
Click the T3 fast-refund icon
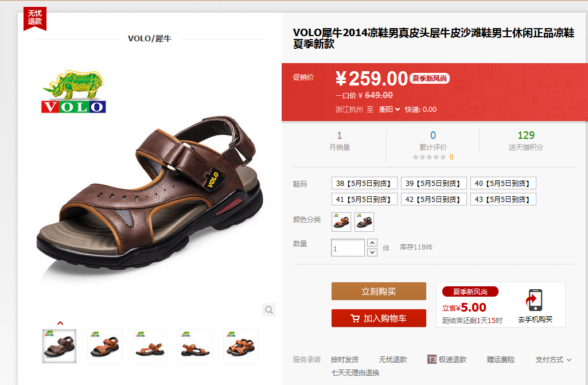tap(431, 360)
